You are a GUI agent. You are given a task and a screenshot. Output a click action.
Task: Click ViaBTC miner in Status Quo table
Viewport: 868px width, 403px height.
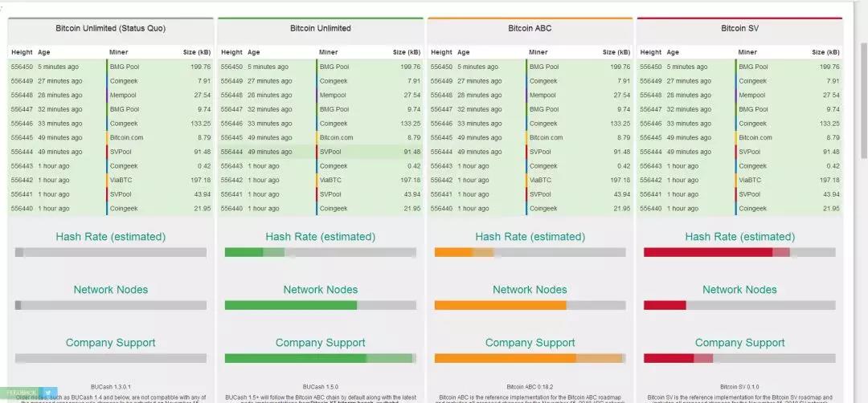click(121, 180)
